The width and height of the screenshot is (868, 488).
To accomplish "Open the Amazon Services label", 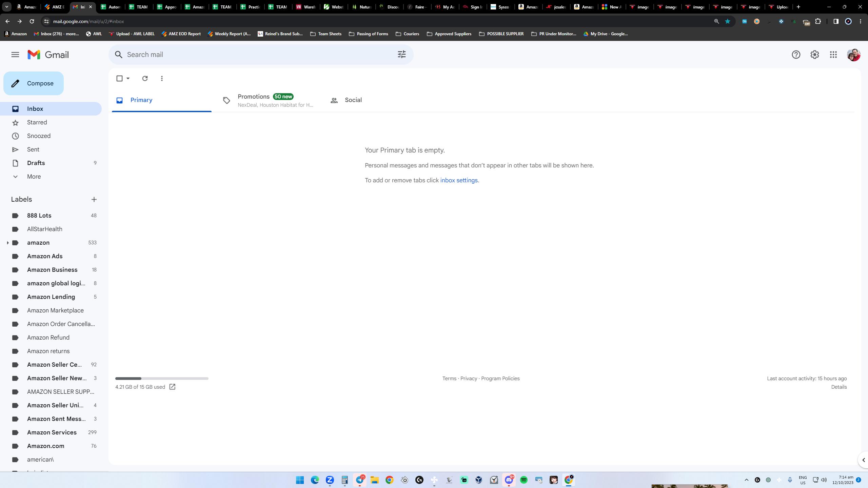I will coord(51,432).
